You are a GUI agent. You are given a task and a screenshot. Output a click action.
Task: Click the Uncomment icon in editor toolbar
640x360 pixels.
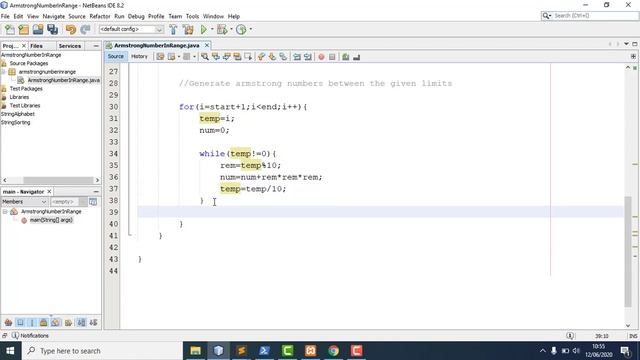pos(356,57)
